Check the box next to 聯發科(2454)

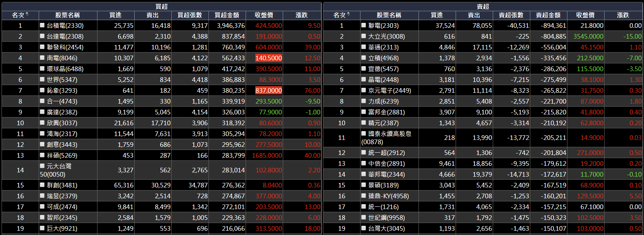[x=42, y=47]
